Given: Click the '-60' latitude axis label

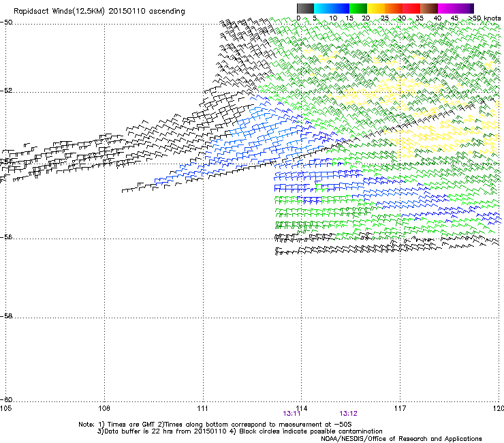Looking at the screenshot, I should click(x=6, y=399).
